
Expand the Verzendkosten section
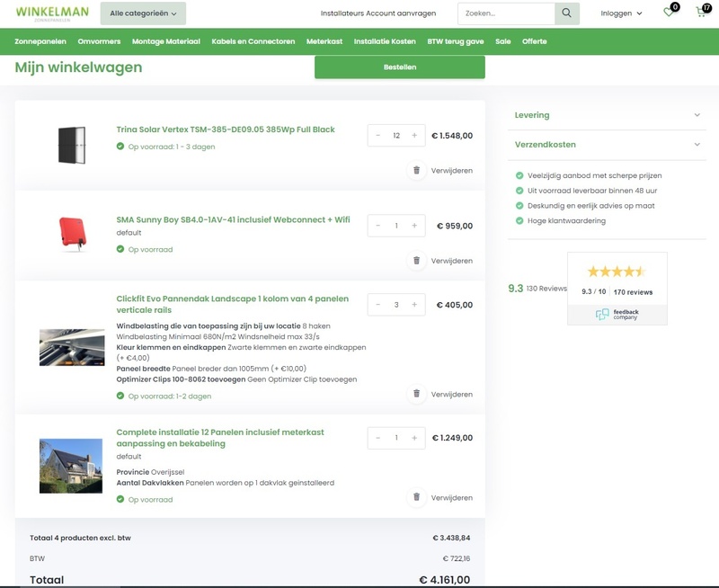point(608,145)
